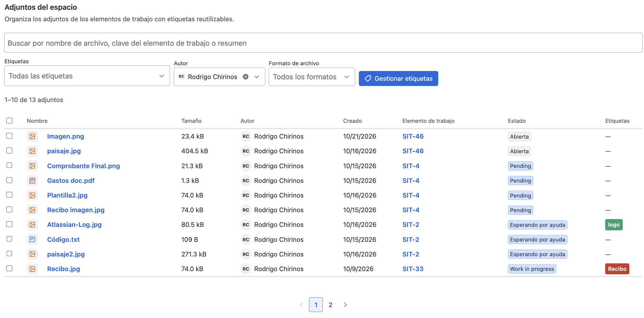Click the image icon for Recibo imagen.jpg

click(32, 210)
